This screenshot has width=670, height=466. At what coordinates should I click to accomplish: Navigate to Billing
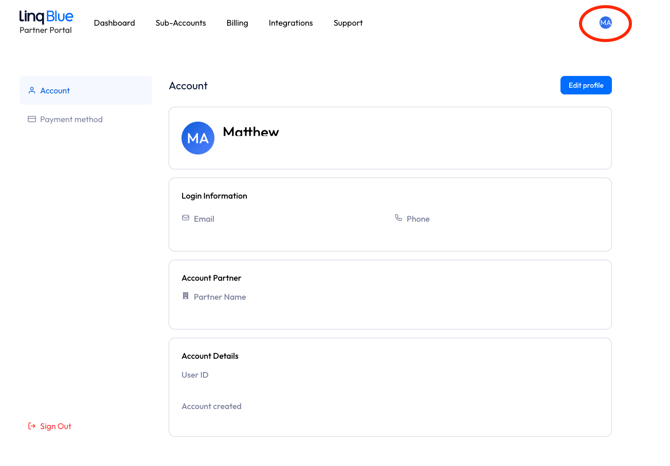[x=237, y=23]
